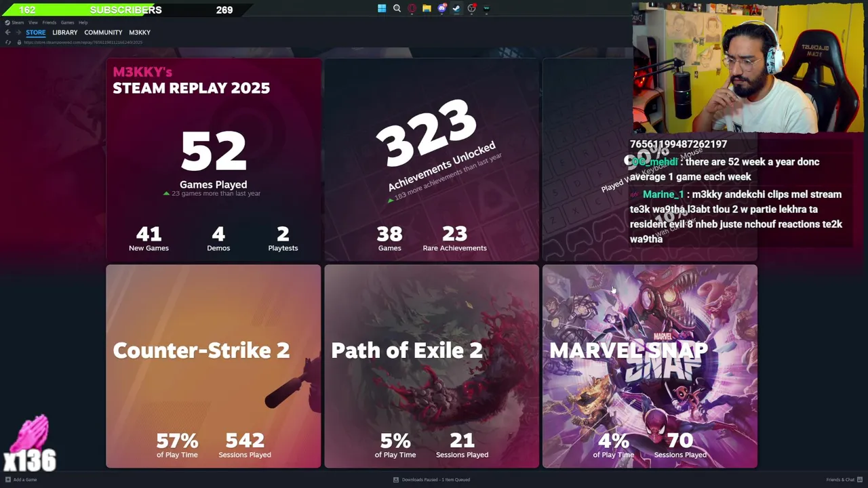Open the Discord taskbar icon
The width and height of the screenshot is (868, 488).
coord(441,9)
